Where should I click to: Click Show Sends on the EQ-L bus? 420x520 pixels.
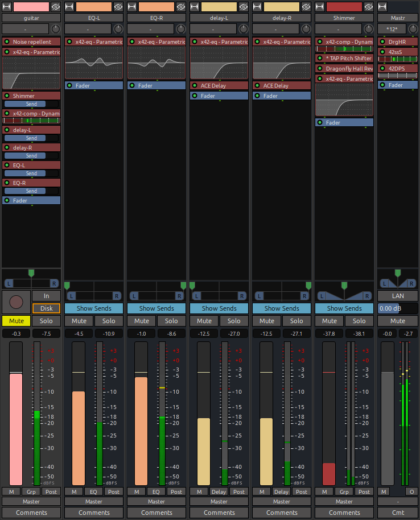tap(94, 308)
